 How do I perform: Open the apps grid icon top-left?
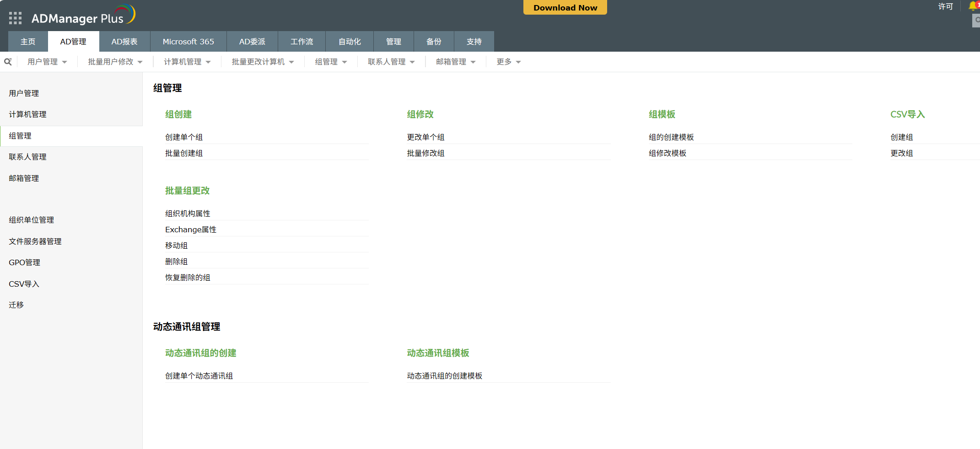pyautogui.click(x=15, y=17)
